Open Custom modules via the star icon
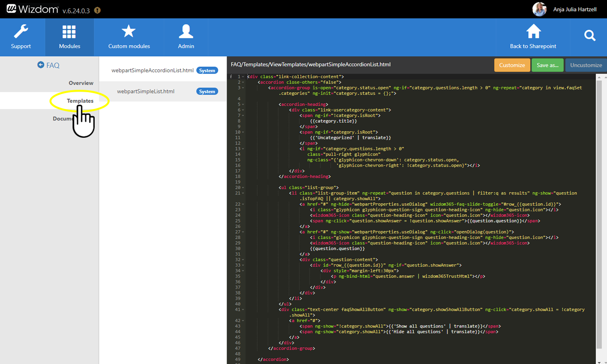Viewport: 607px width, 364px height. tap(129, 37)
